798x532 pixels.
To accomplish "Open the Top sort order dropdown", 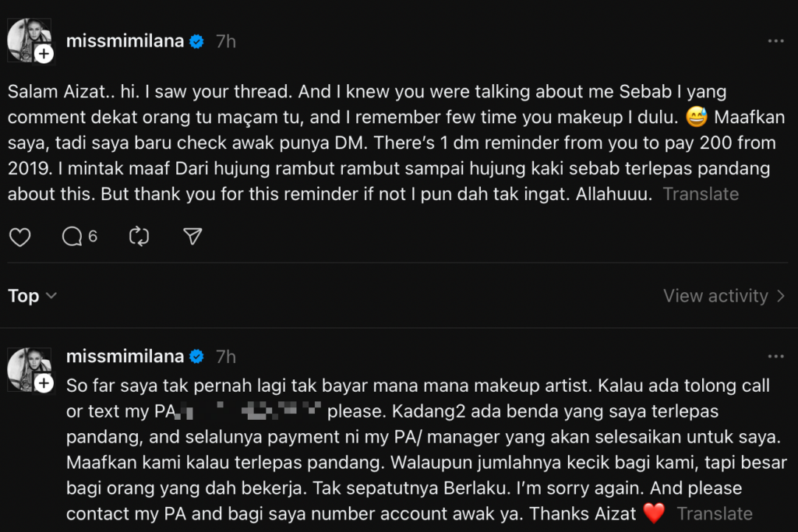I will (31, 296).
